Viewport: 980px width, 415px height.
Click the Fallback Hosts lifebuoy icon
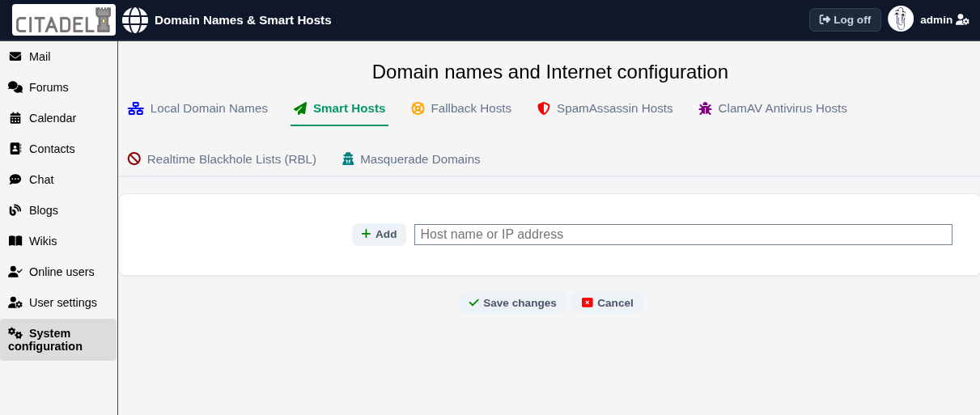click(418, 108)
